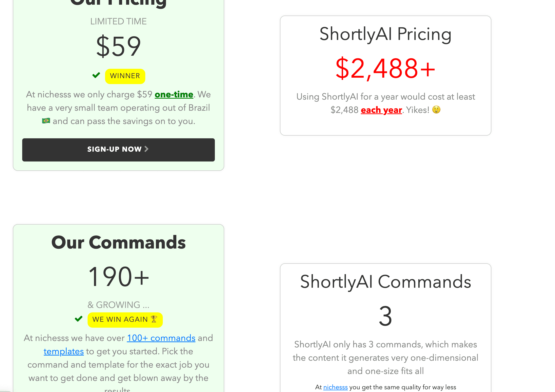Click the Brazil flag emoji

(46, 121)
